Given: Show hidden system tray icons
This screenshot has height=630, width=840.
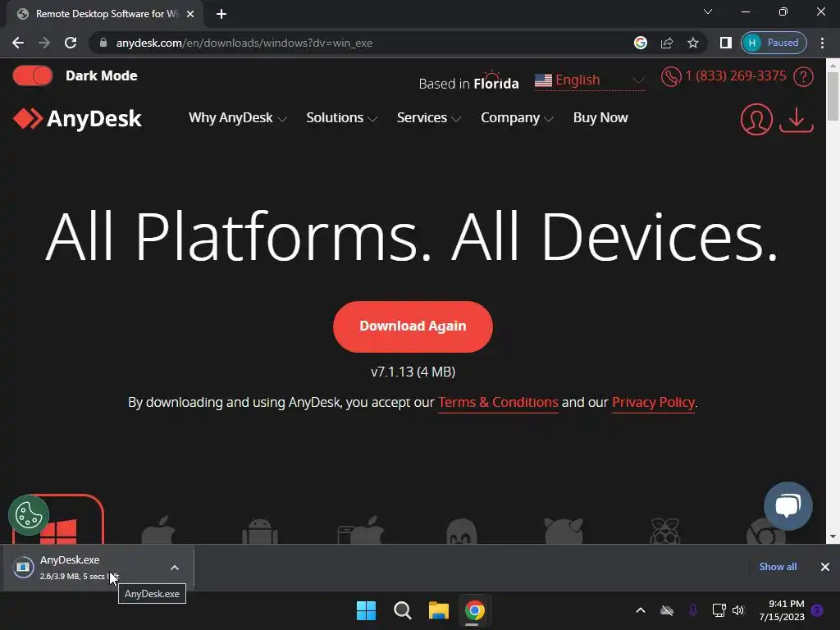Looking at the screenshot, I should click(640, 610).
